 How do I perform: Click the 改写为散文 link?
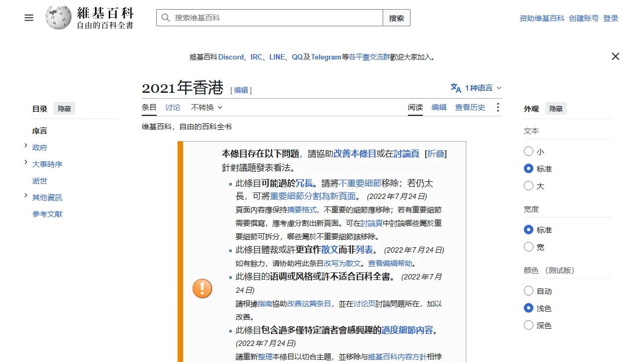coord(342,263)
